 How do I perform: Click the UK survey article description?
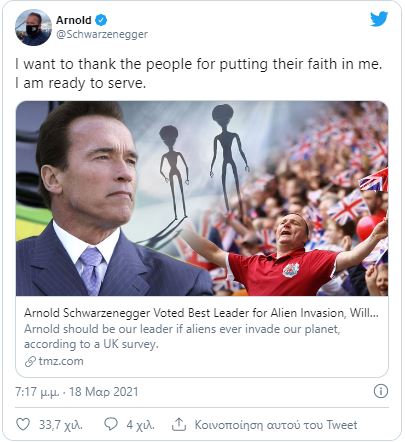182,336
